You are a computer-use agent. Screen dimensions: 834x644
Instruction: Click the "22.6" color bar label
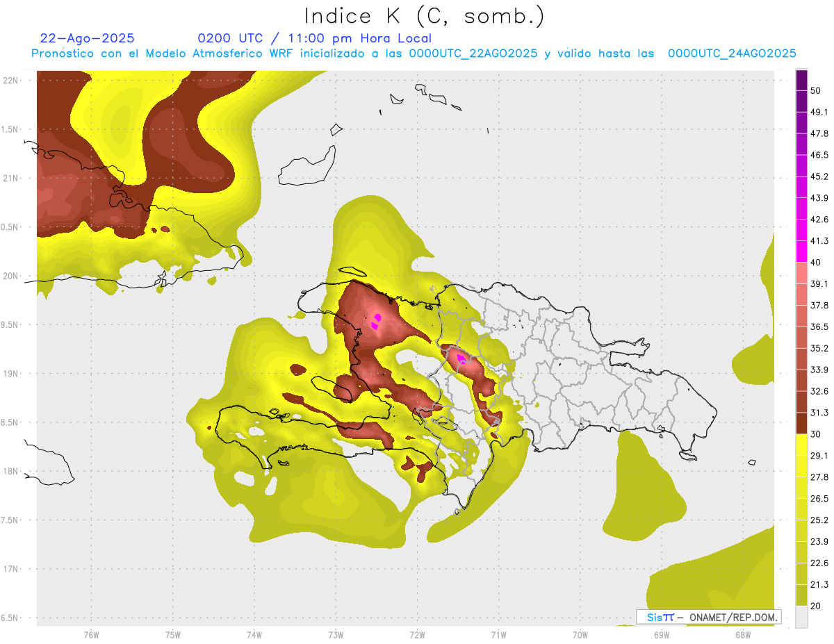point(819,563)
